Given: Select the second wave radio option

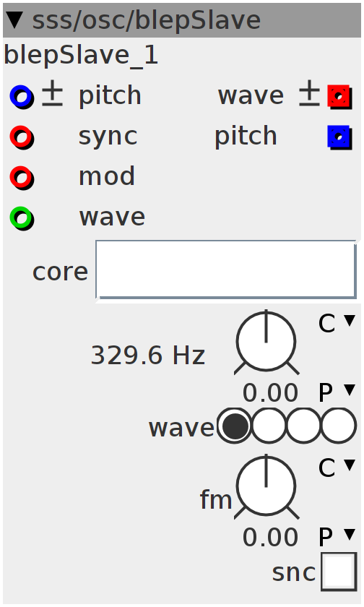Looking at the screenshot, I should pyautogui.click(x=269, y=426).
